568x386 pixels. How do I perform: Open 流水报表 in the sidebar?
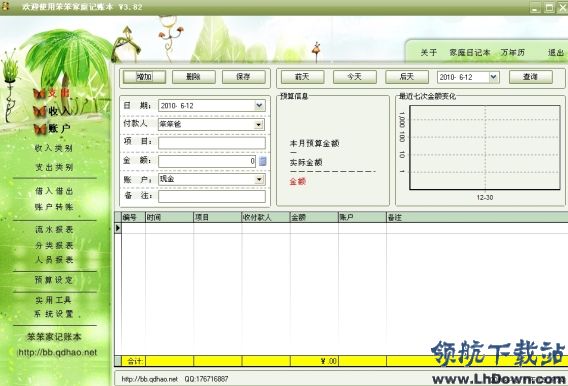(x=54, y=230)
